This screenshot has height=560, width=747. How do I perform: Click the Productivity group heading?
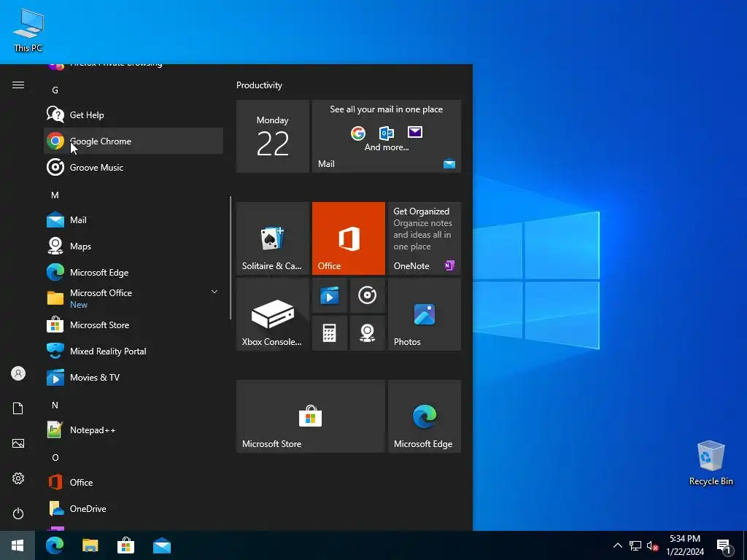pyautogui.click(x=259, y=85)
